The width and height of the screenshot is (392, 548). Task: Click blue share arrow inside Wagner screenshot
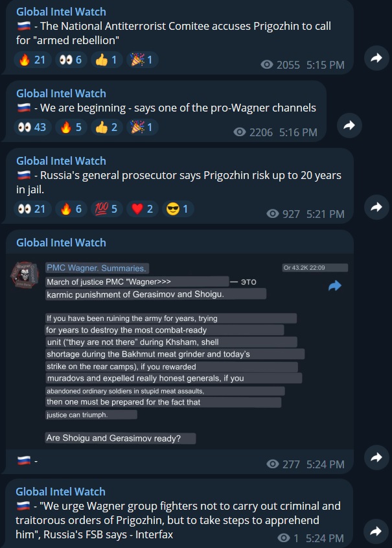(x=335, y=285)
